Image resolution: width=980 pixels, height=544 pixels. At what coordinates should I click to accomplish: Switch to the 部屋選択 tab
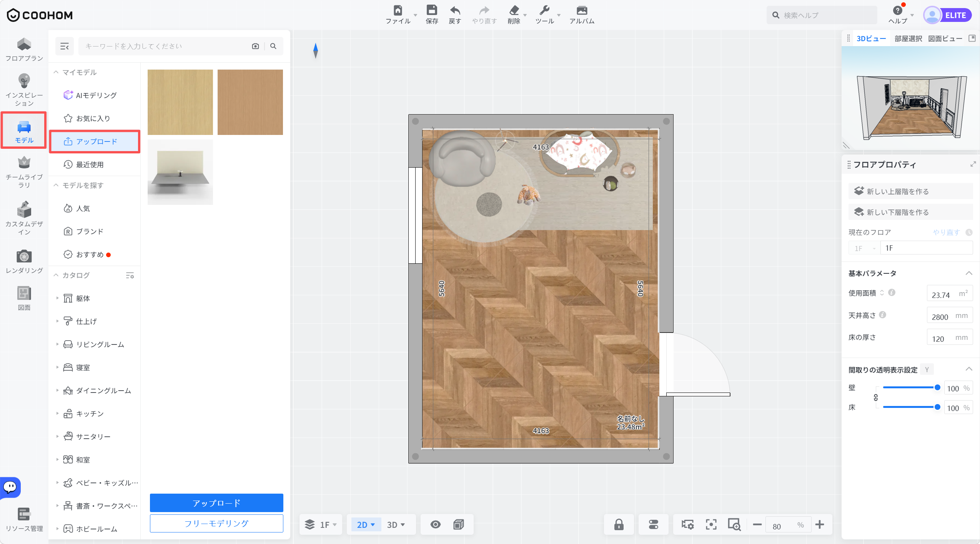[x=908, y=38]
